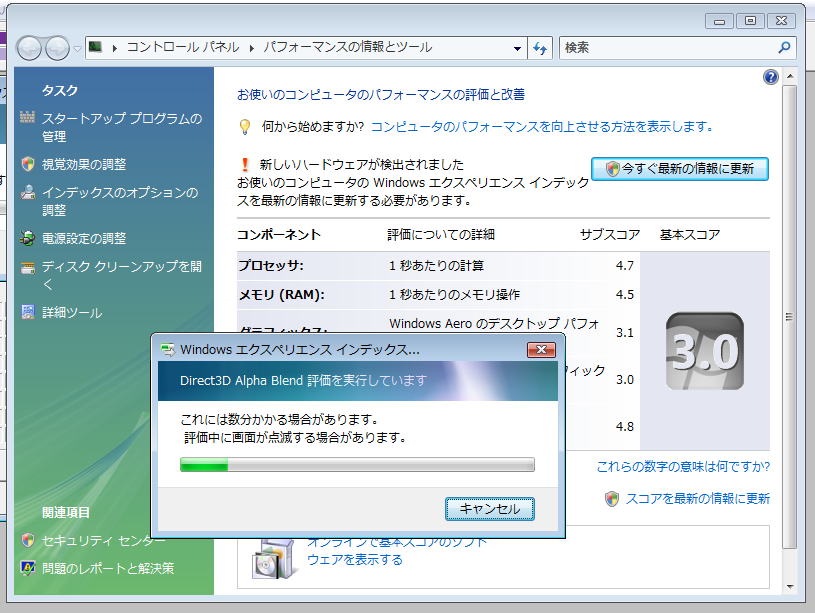Maximize the control panel window
This screenshot has height=613, width=815.
pyautogui.click(x=750, y=21)
